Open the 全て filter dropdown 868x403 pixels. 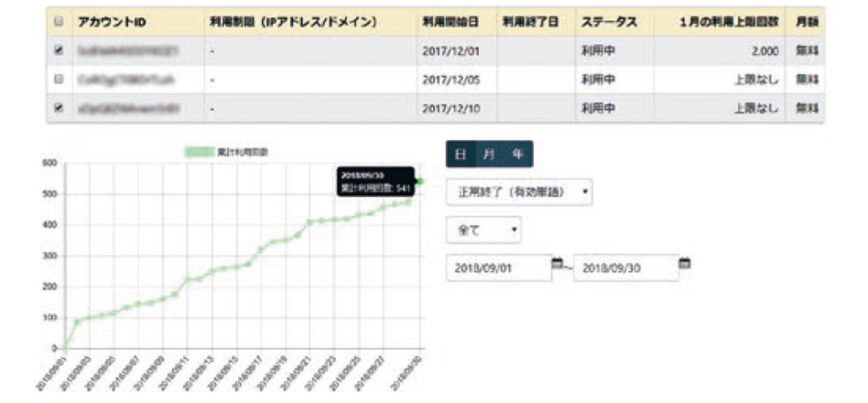point(483,229)
